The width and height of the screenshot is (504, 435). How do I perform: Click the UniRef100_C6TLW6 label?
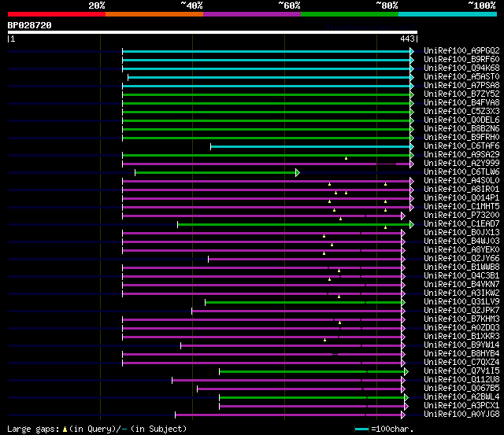pos(461,172)
